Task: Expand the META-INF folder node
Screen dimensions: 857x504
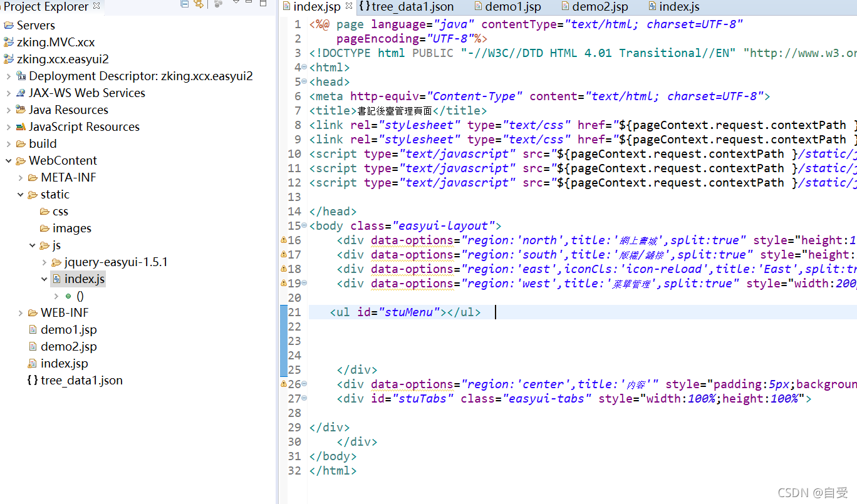Action: [x=21, y=178]
